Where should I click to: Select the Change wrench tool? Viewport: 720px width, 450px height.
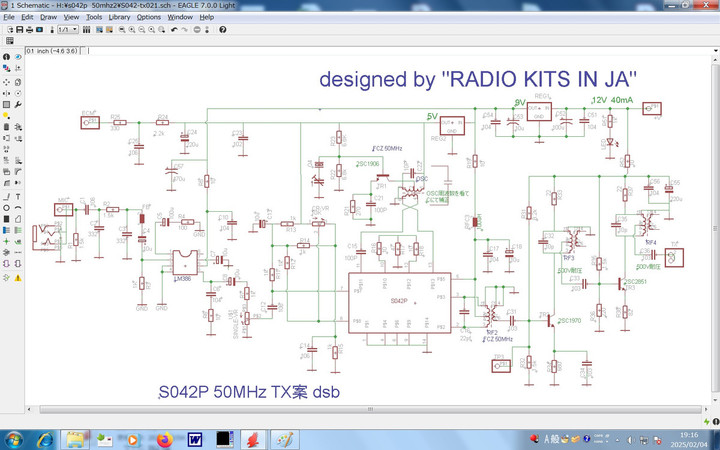[18, 104]
